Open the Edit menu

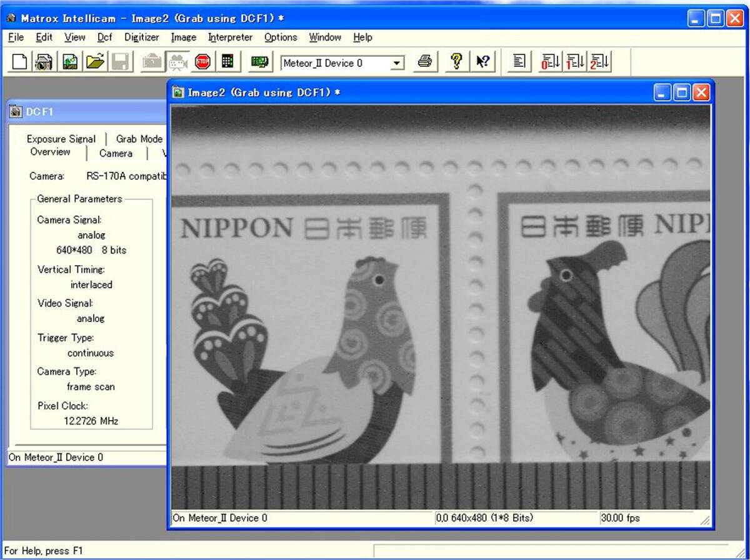(44, 37)
